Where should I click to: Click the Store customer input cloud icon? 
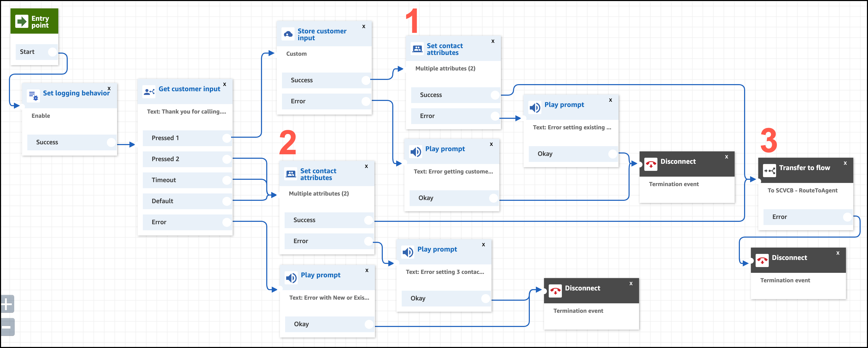click(288, 34)
